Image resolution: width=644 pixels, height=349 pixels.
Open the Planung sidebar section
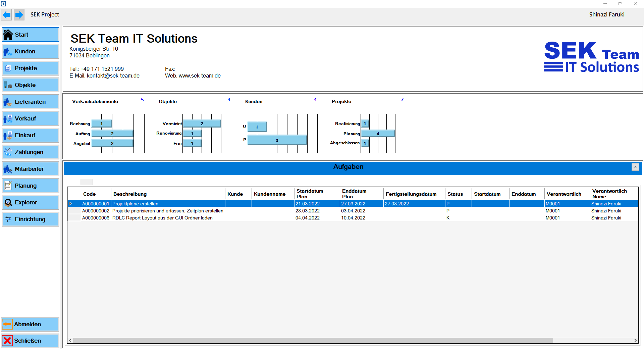(x=31, y=186)
